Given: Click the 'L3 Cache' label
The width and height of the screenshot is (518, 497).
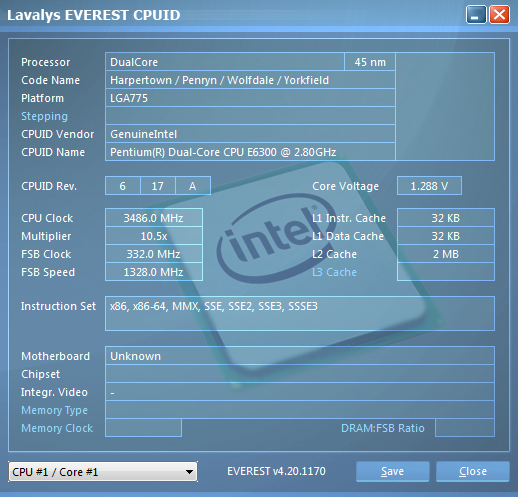Looking at the screenshot, I should (x=334, y=272).
